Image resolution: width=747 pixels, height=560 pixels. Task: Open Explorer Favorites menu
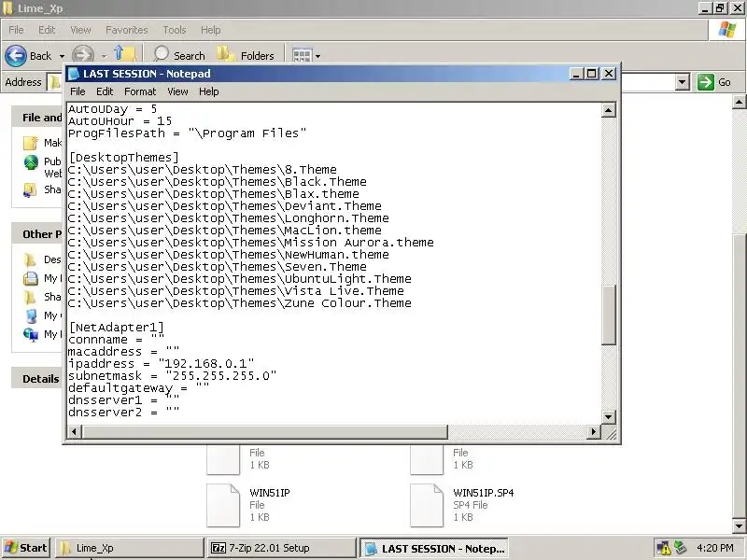(x=127, y=30)
